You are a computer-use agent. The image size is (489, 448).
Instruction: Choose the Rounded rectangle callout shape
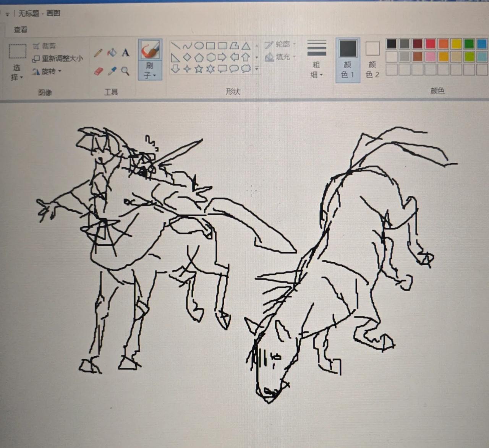[222, 69]
